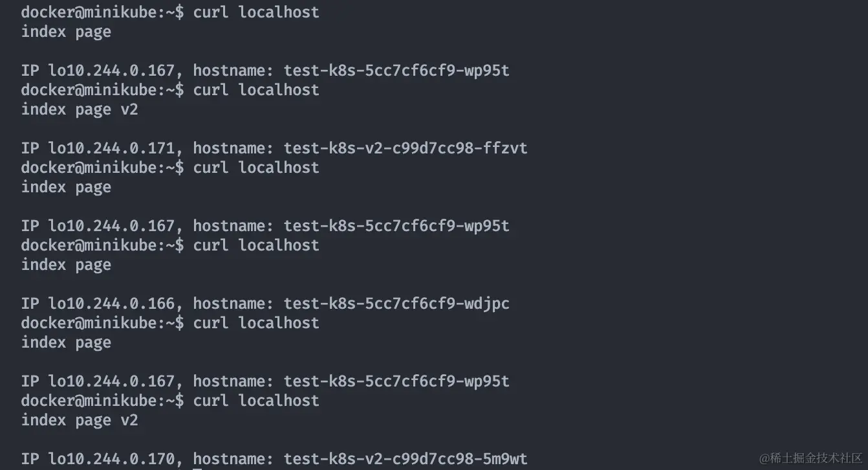Click the first wp95t hostname line
The width and height of the screenshot is (868, 470).
coord(396,71)
